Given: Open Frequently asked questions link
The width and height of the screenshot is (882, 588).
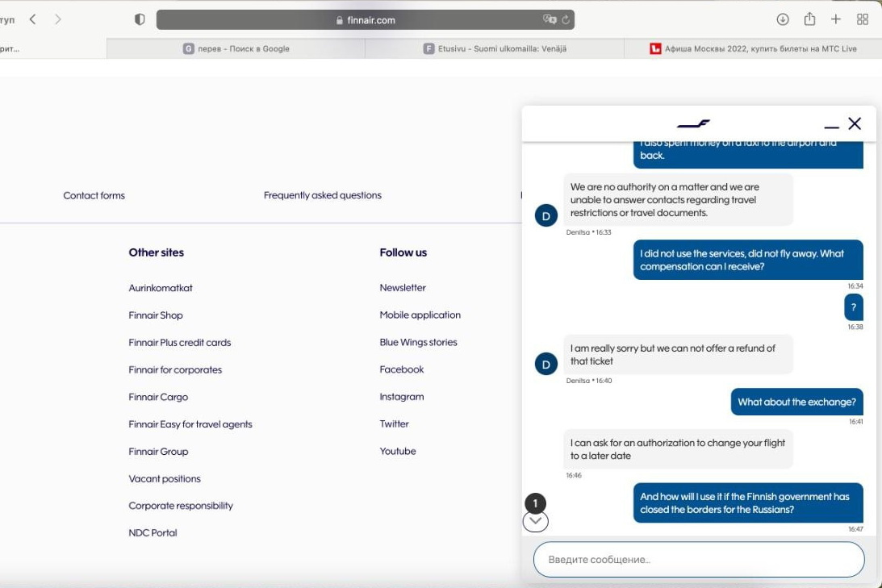Looking at the screenshot, I should [322, 196].
